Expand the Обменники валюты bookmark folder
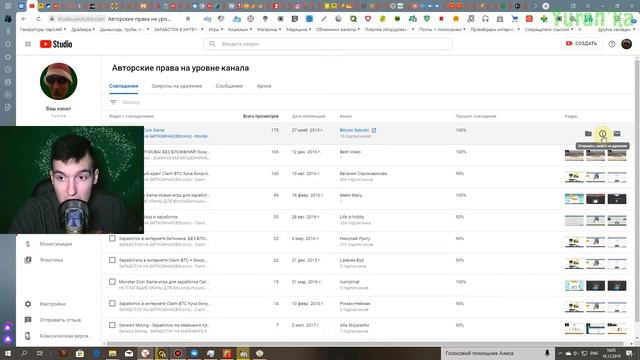Image resolution: width=640 pixels, height=360 pixels. (338, 30)
